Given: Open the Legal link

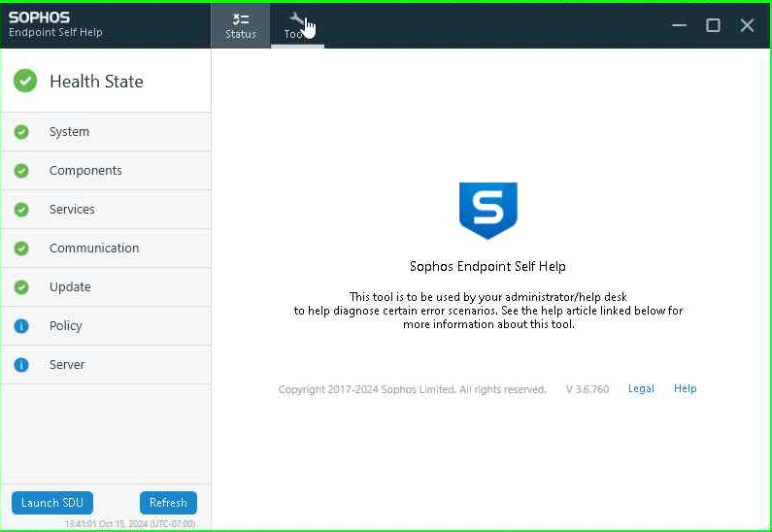Looking at the screenshot, I should pos(641,388).
